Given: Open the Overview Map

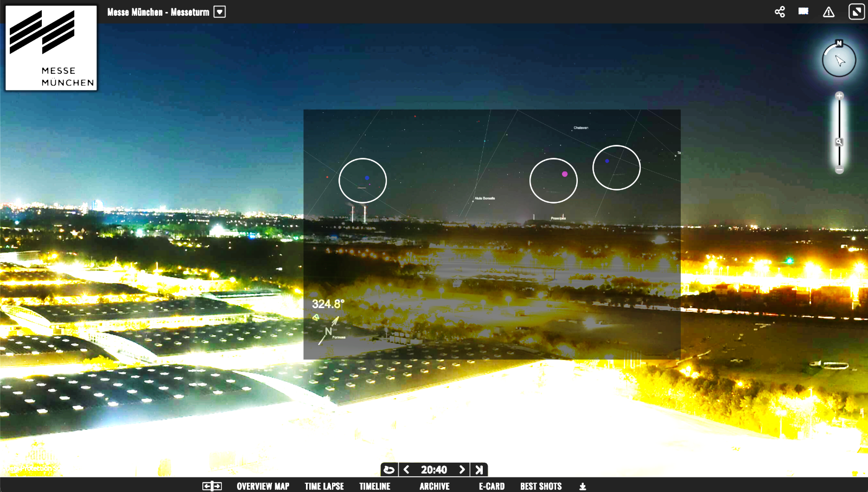Looking at the screenshot, I should [x=263, y=486].
